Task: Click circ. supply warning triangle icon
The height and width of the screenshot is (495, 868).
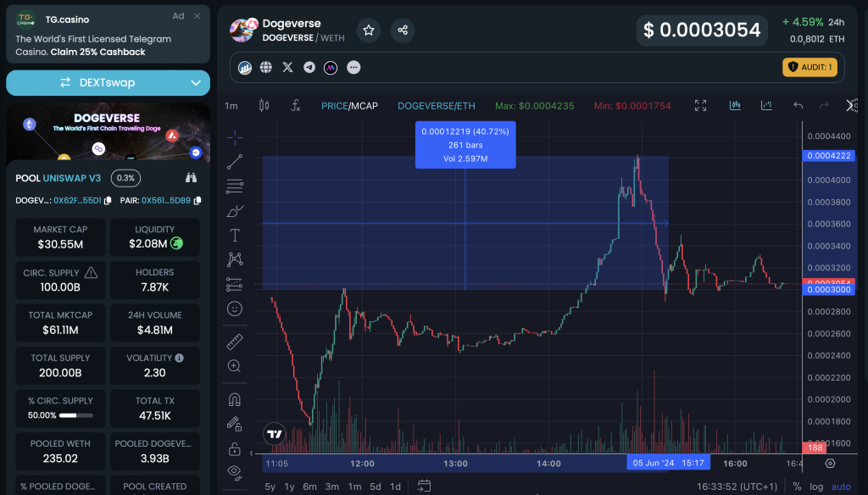Action: (91, 272)
